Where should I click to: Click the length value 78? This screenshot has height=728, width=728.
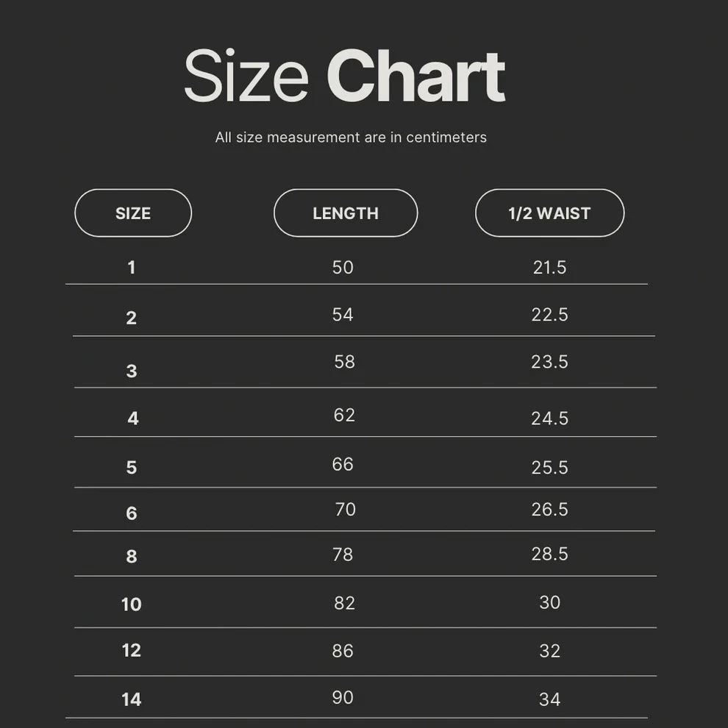[343, 554]
